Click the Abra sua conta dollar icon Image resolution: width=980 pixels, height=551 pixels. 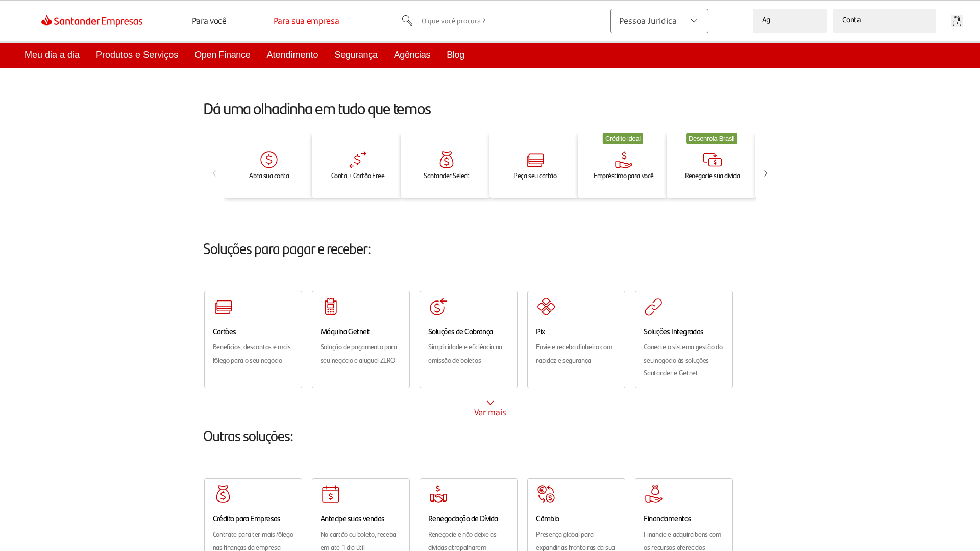pyautogui.click(x=269, y=160)
